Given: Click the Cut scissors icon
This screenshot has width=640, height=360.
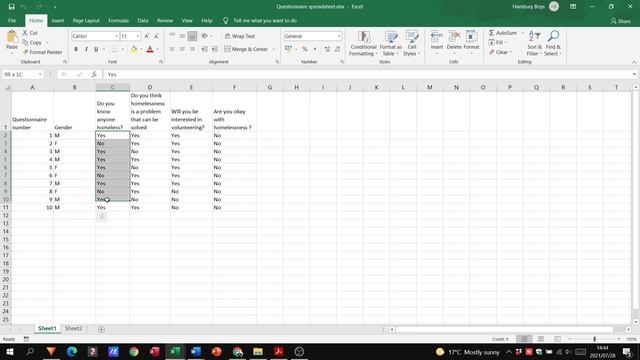Looking at the screenshot, I should [x=25, y=33].
